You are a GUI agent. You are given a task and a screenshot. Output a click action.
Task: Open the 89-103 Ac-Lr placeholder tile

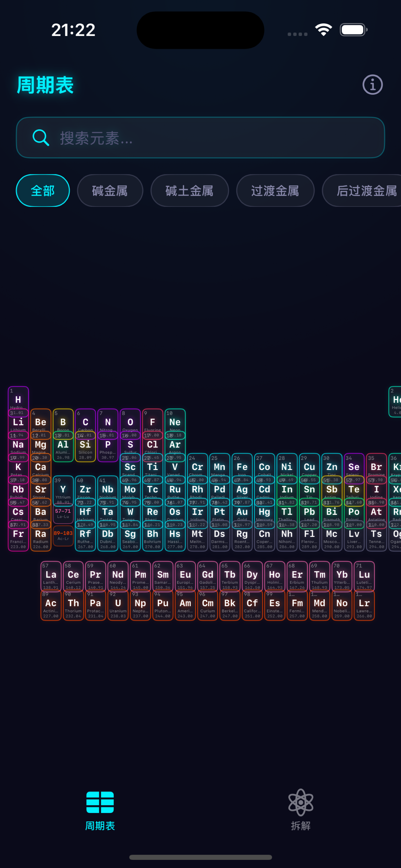(x=63, y=536)
